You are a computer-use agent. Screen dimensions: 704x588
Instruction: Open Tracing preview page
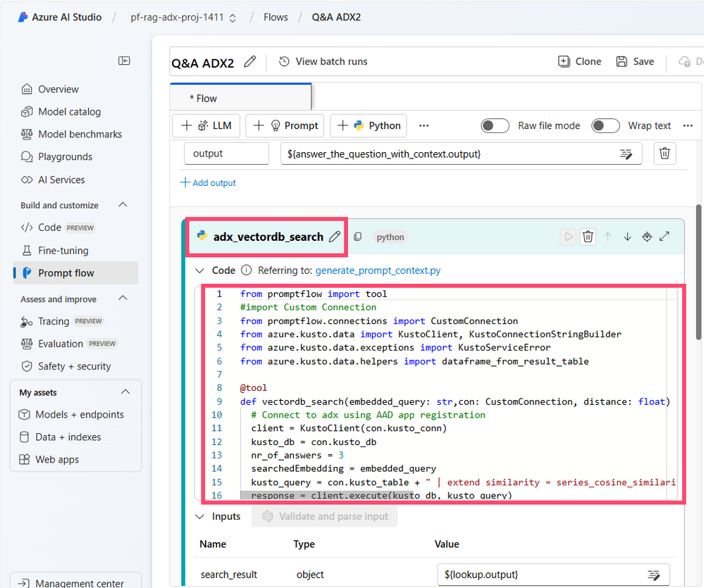[x=61, y=321]
